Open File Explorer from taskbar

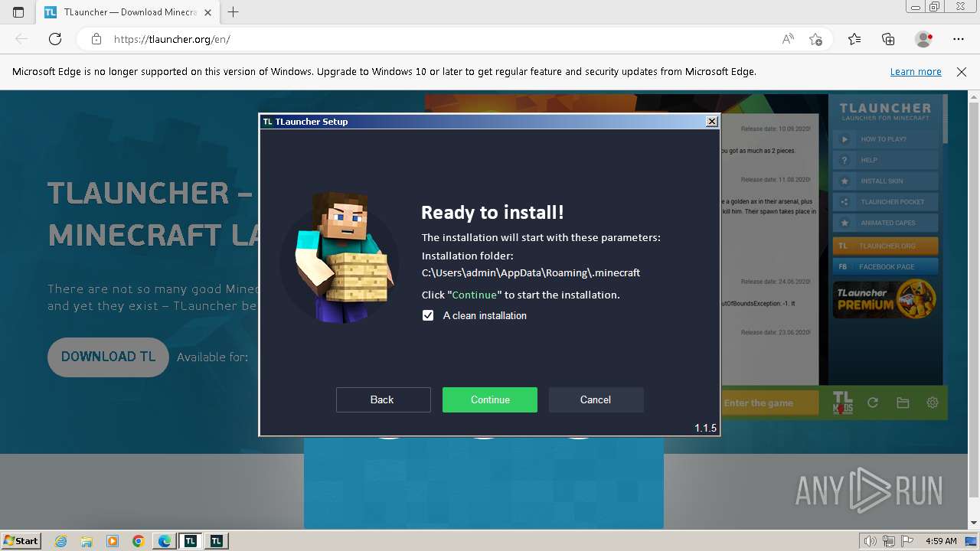[87, 541]
